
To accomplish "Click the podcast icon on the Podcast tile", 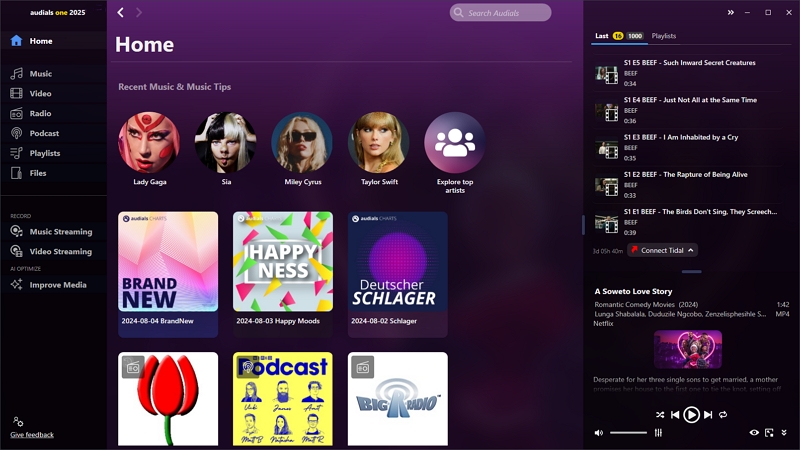I will (247, 367).
